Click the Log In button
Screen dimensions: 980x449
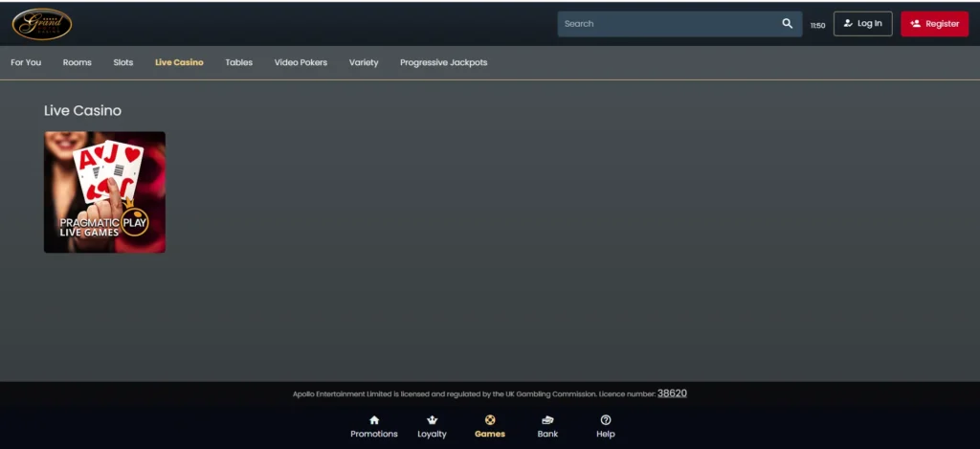(x=862, y=24)
